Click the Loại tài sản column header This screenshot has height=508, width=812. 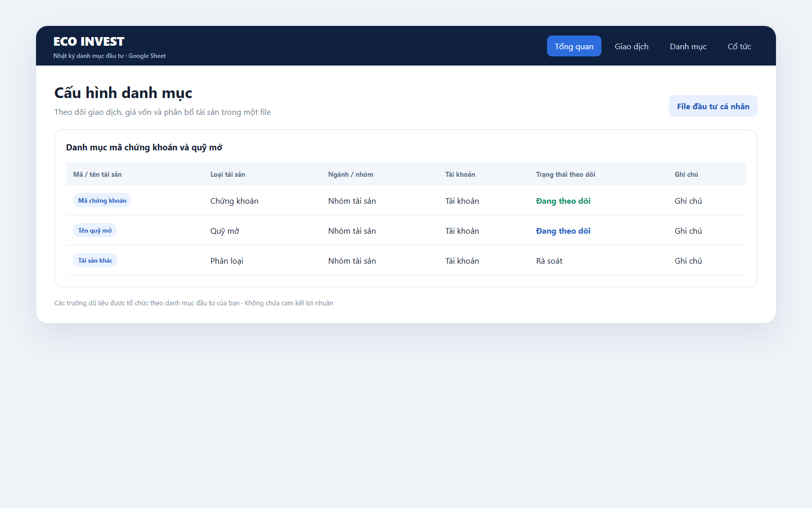pyautogui.click(x=228, y=174)
